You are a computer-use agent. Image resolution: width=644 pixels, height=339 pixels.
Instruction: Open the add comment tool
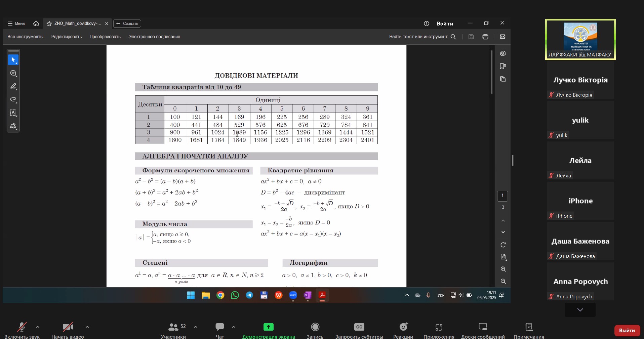pos(13,73)
